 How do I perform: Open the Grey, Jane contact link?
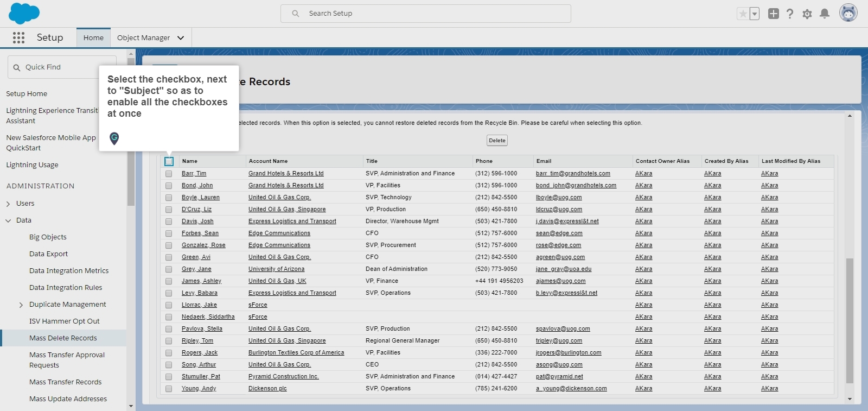pyautogui.click(x=196, y=269)
